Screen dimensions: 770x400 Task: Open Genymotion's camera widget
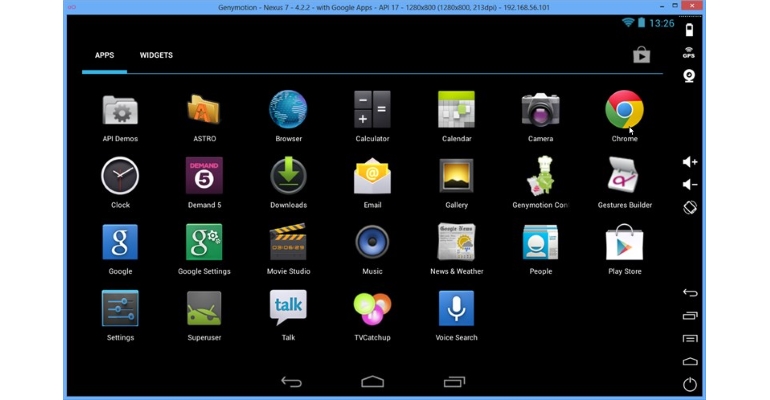click(x=689, y=76)
